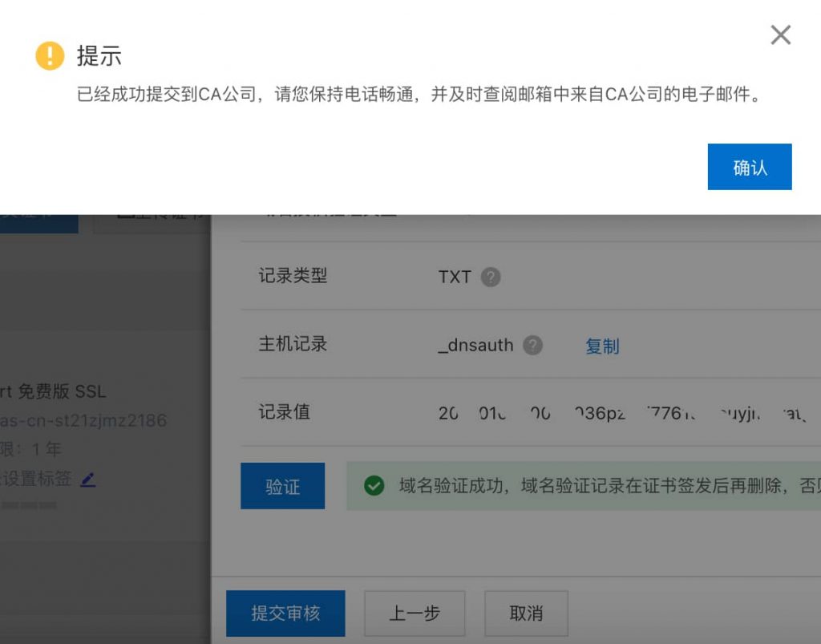The width and height of the screenshot is (821, 644).
Task: Click the yellow warning icon beside 提示
Action: 50,56
